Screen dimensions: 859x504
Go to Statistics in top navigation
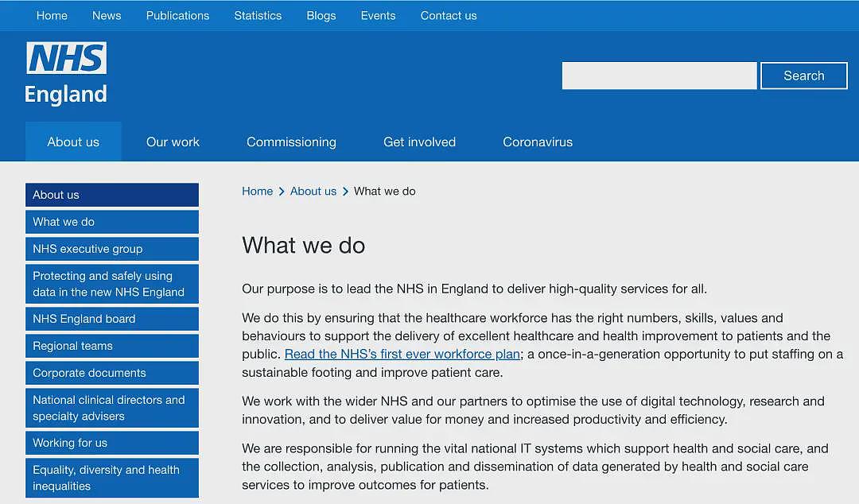(x=258, y=16)
